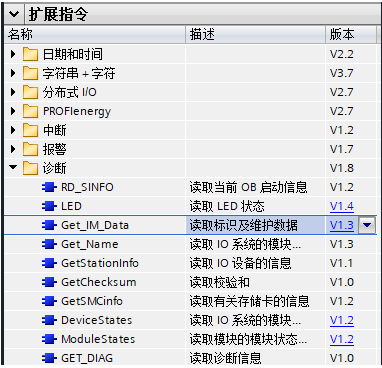Click the Get_IM_Data instruction block icon
Screen dimensions: 382x368
49,225
